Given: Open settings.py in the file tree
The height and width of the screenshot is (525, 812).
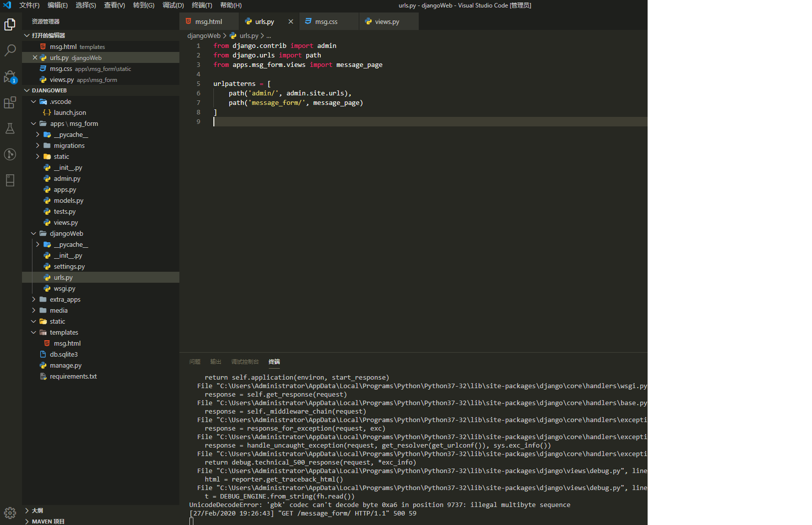Looking at the screenshot, I should click(x=100, y=266).
